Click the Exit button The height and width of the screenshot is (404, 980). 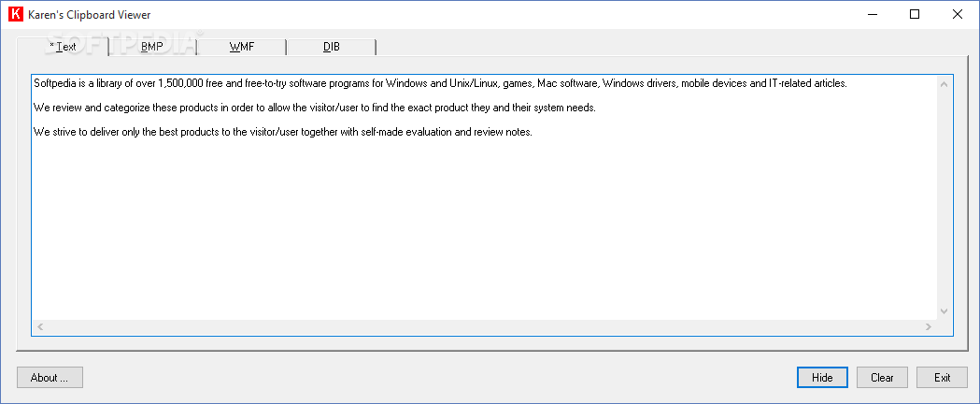click(942, 377)
